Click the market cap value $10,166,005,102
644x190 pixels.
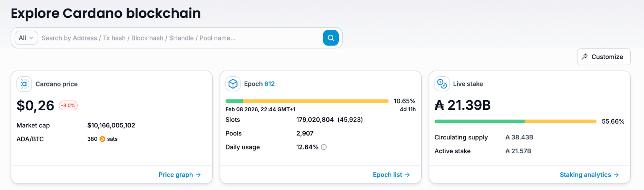111,125
